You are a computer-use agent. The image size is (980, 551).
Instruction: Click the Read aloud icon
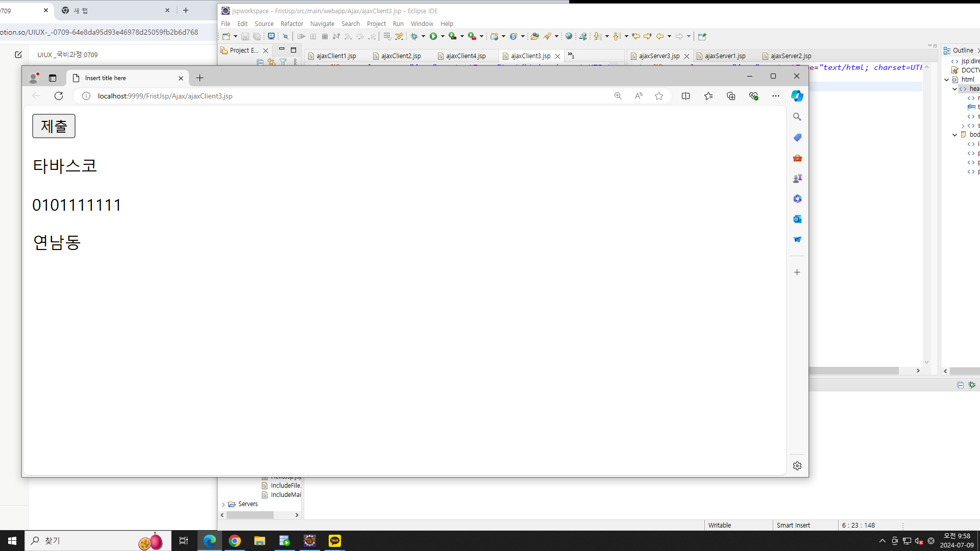(x=639, y=96)
